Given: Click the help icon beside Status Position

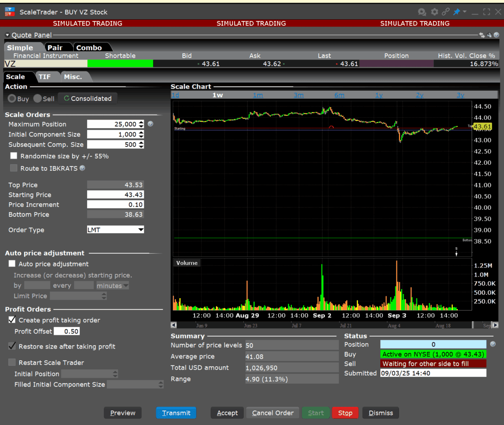Looking at the screenshot, I should tap(493, 344).
